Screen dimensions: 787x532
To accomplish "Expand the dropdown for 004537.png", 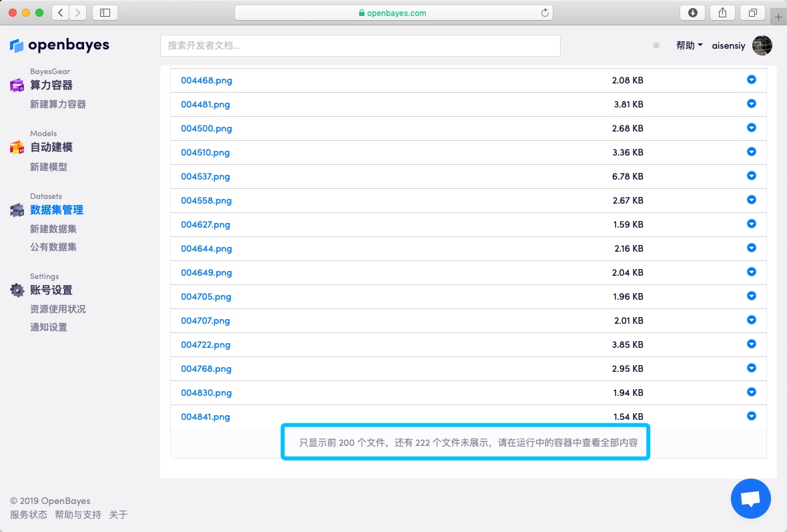I will tap(751, 176).
